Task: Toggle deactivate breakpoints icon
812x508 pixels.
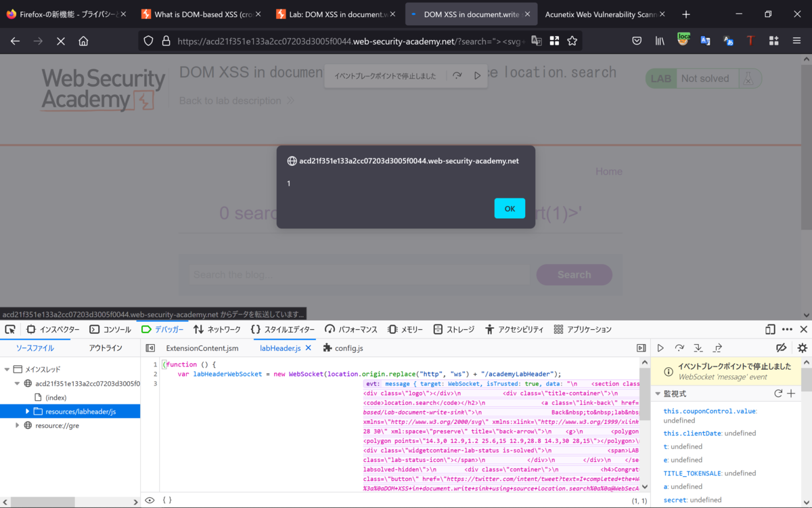Action: [782, 348]
